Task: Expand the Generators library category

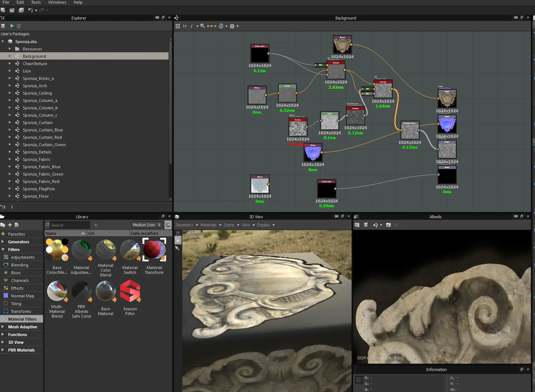Action: coord(3,242)
